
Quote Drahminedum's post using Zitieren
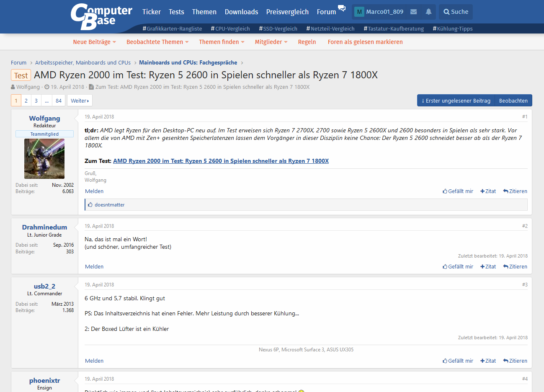click(x=515, y=267)
